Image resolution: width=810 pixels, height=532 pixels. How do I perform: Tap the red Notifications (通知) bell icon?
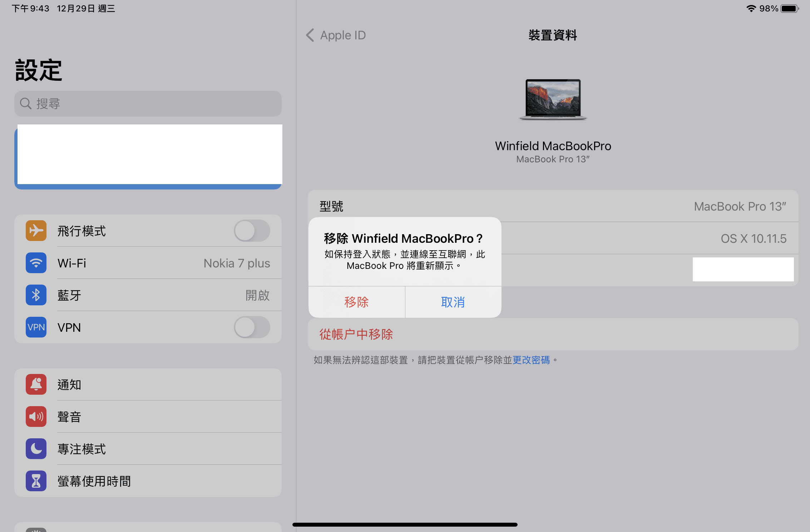coord(36,384)
